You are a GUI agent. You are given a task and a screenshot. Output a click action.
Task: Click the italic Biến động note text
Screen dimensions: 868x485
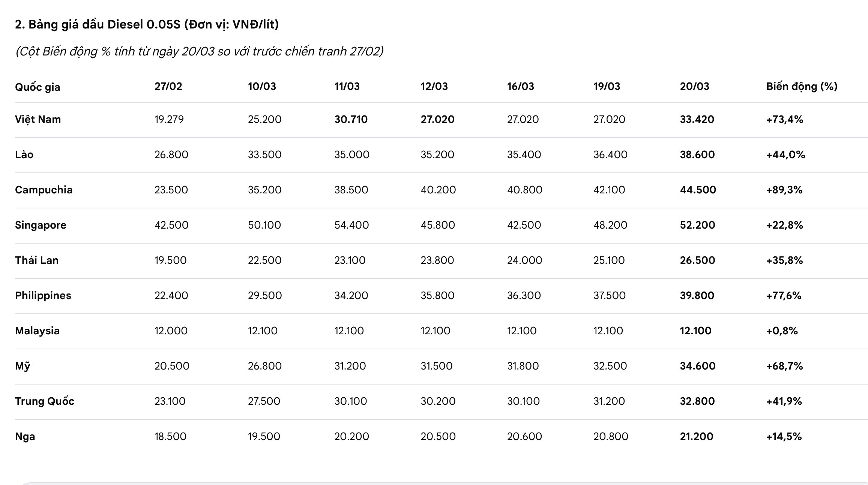pos(200,51)
